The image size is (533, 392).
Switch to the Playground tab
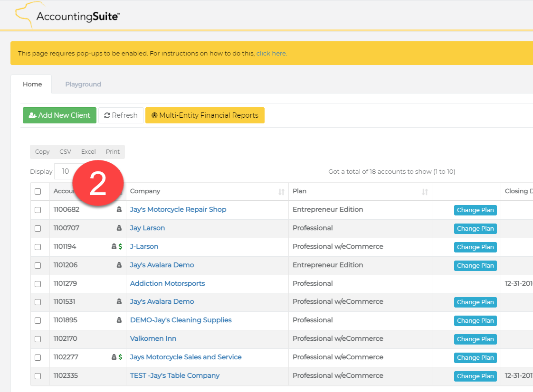(x=83, y=84)
